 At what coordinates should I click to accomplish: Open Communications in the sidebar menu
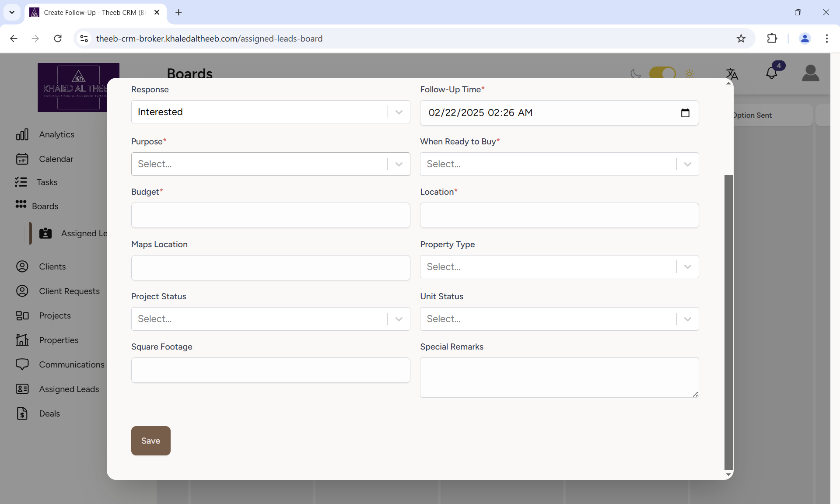[71, 364]
